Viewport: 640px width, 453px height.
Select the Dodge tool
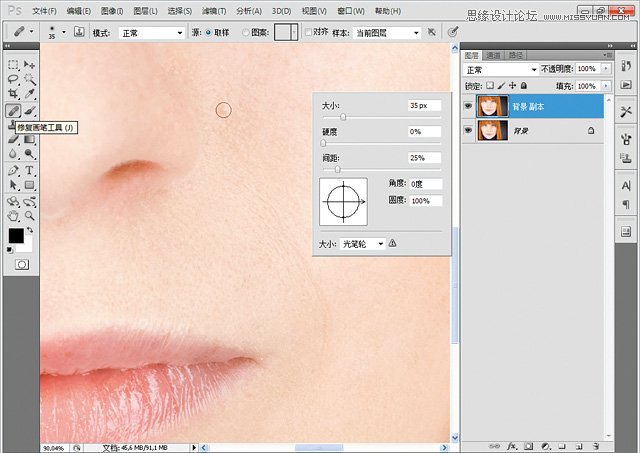pos(29,154)
